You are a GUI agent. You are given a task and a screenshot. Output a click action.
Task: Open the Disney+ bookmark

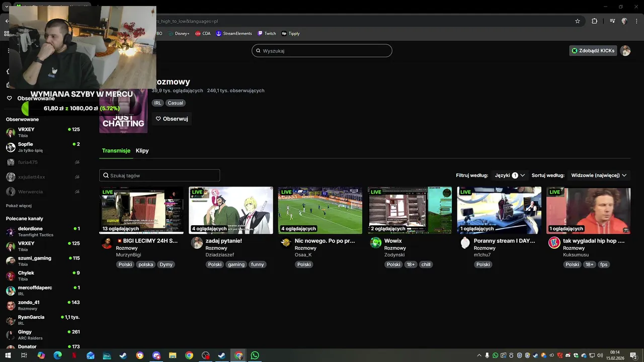[178, 34]
